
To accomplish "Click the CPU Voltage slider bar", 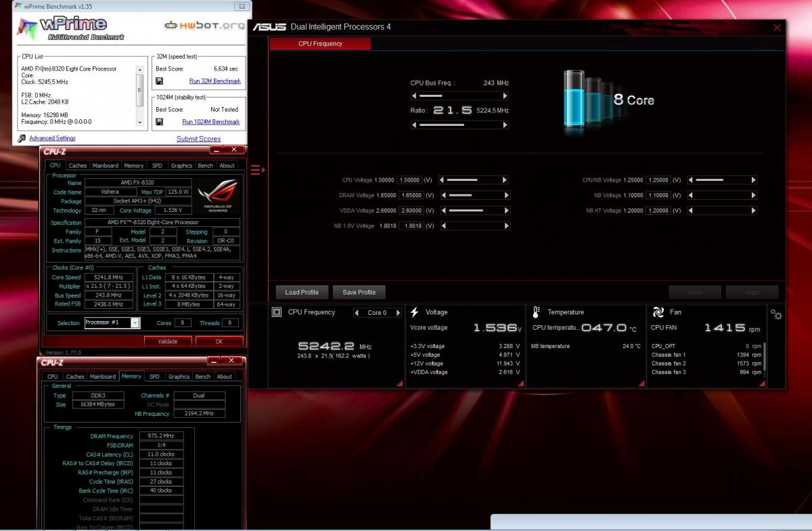I will (x=473, y=180).
